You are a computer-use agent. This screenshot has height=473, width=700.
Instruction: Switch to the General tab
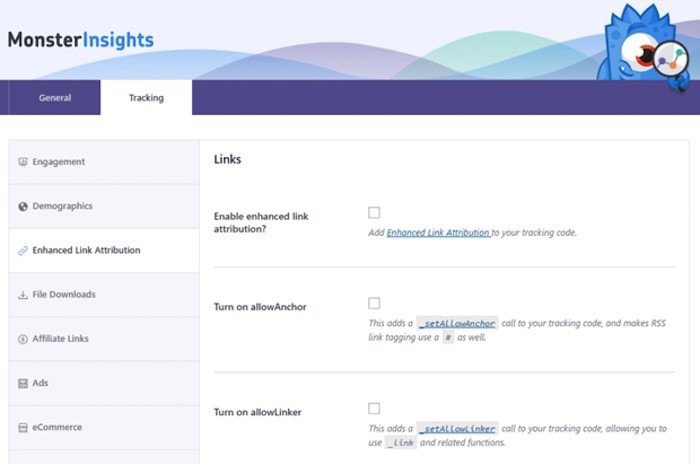pyautogui.click(x=54, y=98)
